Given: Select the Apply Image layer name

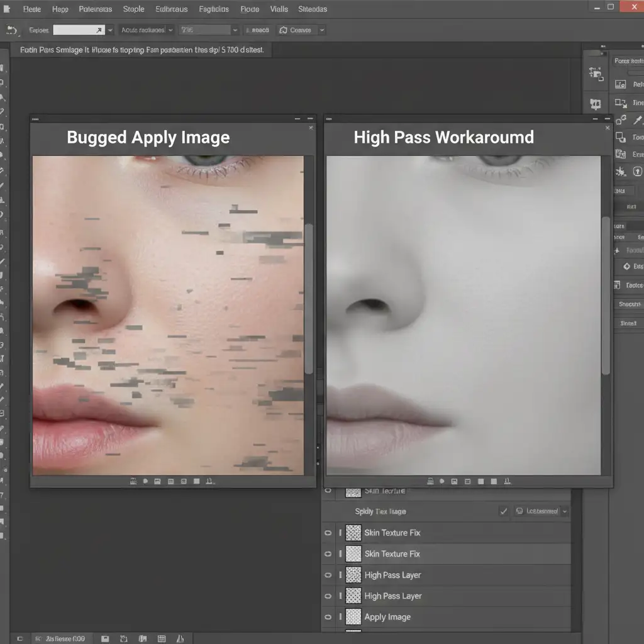Looking at the screenshot, I should click(387, 617).
